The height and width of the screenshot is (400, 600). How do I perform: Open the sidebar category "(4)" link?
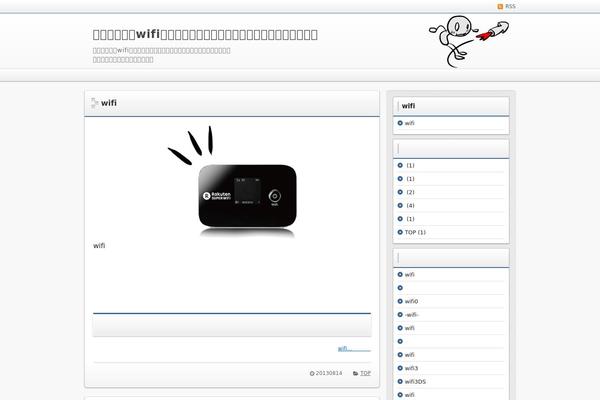pos(410,206)
